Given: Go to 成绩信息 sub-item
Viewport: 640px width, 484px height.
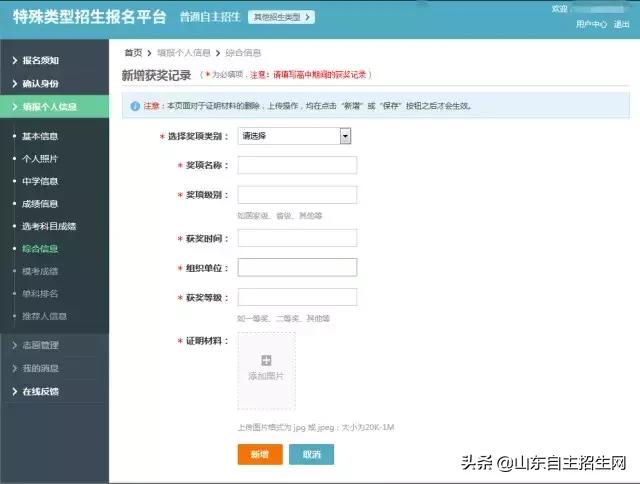Looking at the screenshot, I should tap(40, 204).
